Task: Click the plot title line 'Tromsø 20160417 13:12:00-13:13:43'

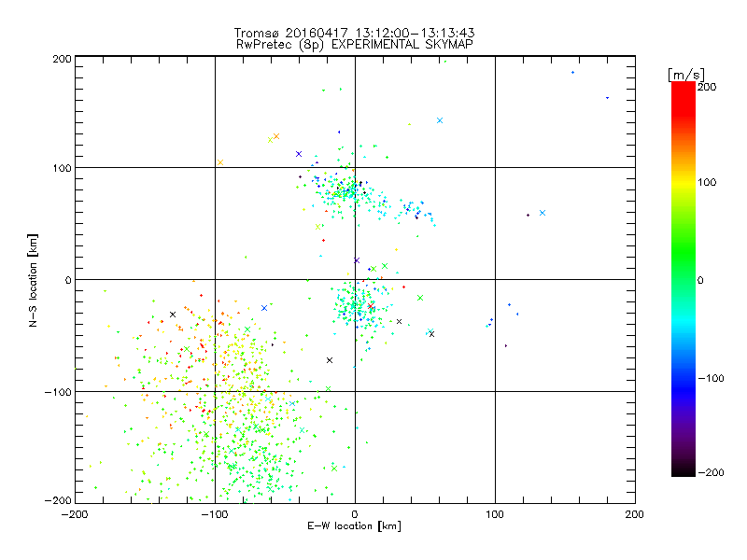Action: (354, 33)
